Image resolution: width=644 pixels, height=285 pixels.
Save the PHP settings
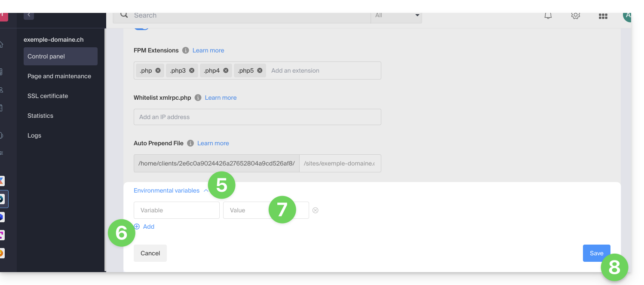(596, 253)
